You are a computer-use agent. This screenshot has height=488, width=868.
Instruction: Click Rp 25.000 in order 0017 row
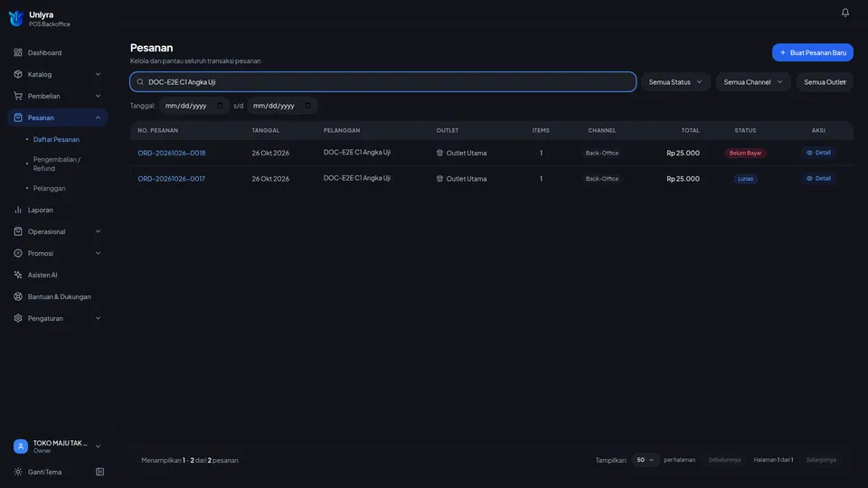(684, 178)
